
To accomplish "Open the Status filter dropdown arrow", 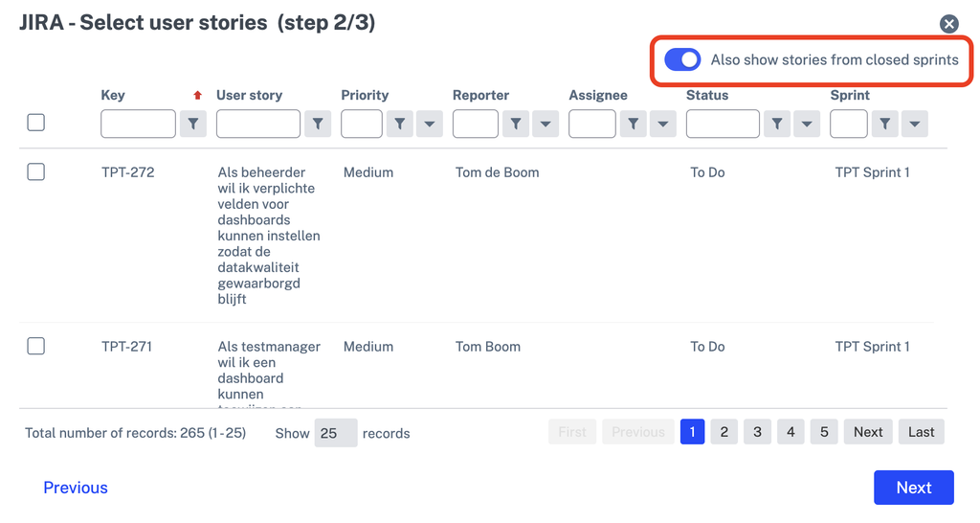I will click(x=807, y=124).
